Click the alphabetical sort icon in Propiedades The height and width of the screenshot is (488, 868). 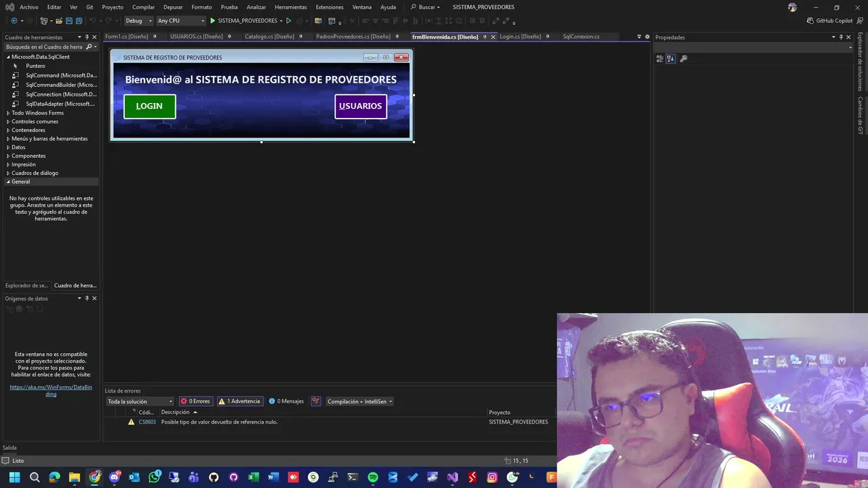(x=671, y=59)
